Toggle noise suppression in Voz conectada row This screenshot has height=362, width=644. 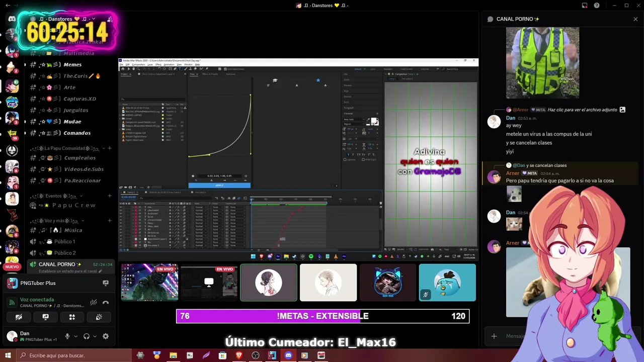(94, 303)
